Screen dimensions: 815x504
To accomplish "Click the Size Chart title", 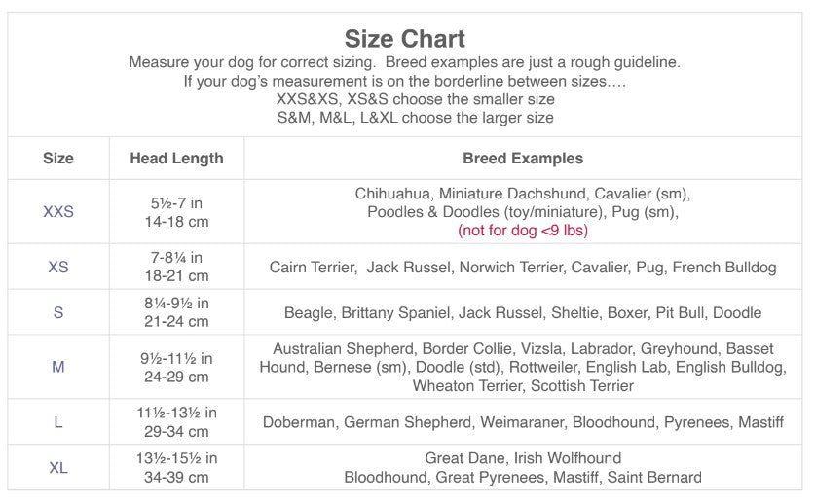I will 405,39.
